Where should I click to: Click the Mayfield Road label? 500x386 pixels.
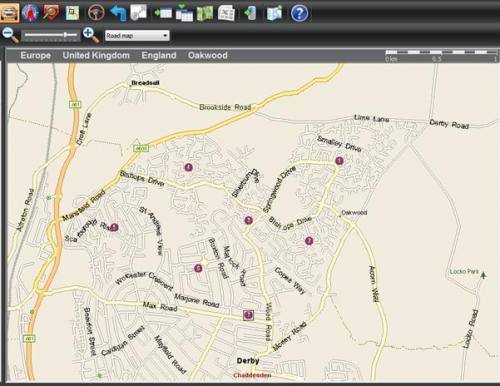pos(169,354)
